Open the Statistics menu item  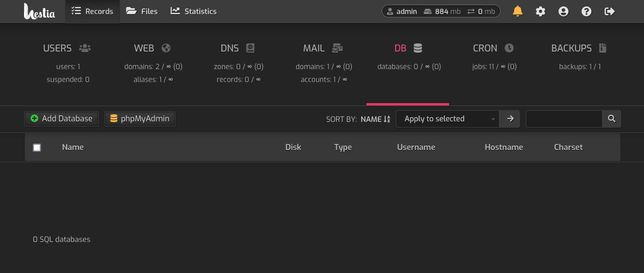point(193,11)
